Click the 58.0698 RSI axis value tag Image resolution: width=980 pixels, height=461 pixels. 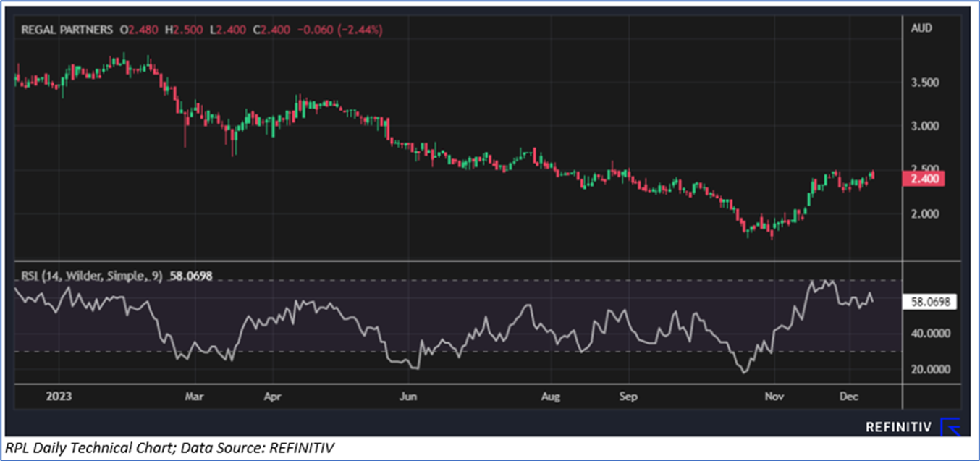point(930,303)
